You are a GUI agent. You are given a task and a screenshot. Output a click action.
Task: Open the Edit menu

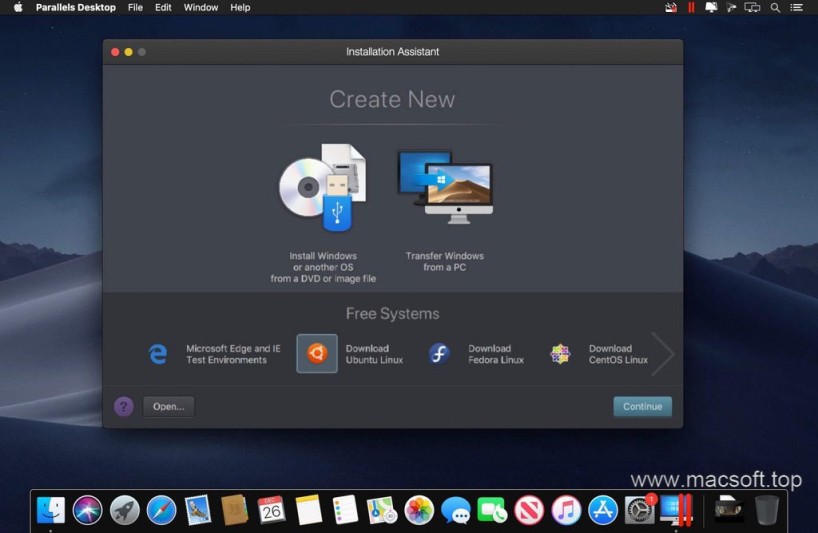coord(163,7)
